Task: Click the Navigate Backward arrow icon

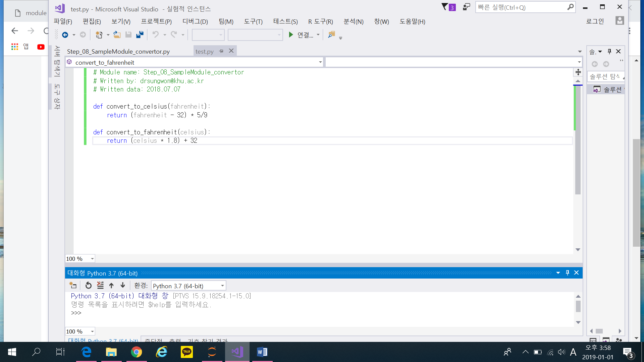Action: 65,35
